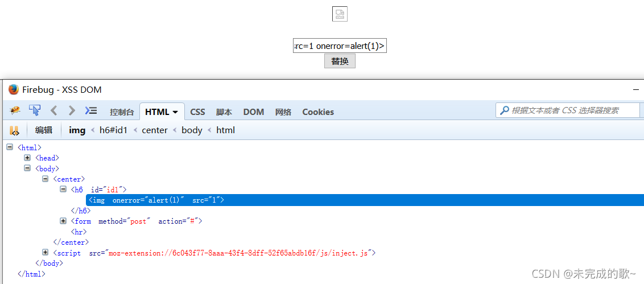Click the closing </center> tag
Screen dimensions: 644x284
click(x=71, y=242)
